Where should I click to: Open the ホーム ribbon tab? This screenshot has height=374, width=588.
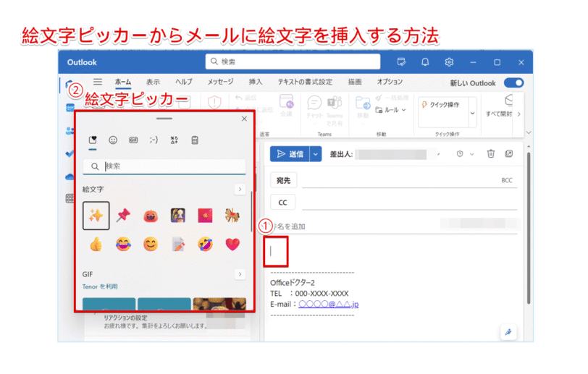123,82
